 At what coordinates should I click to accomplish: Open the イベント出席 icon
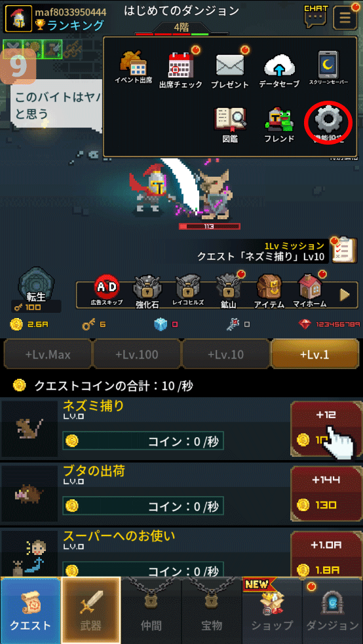click(133, 68)
